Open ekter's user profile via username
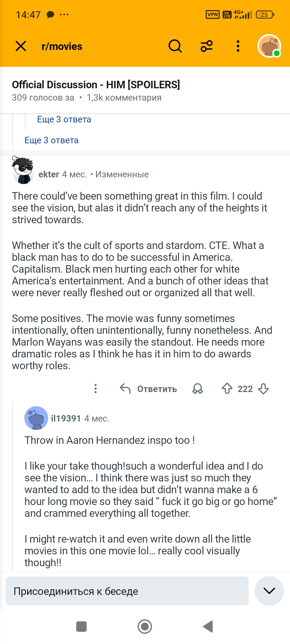 coord(49,174)
